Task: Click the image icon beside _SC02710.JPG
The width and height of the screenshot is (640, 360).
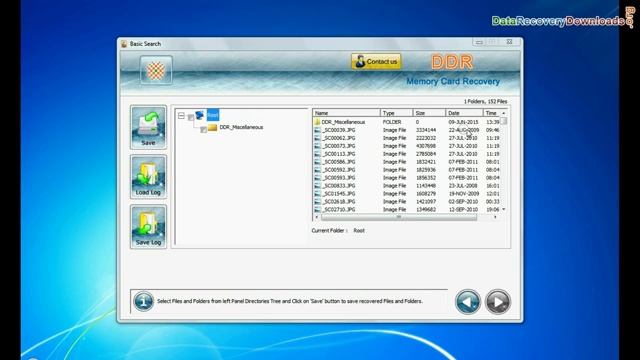Action: click(317, 209)
